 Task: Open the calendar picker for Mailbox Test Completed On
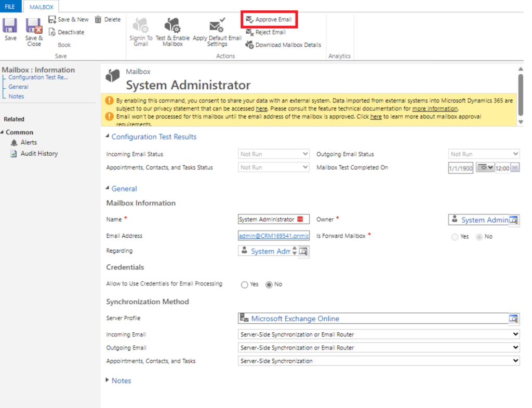pyautogui.click(x=484, y=167)
